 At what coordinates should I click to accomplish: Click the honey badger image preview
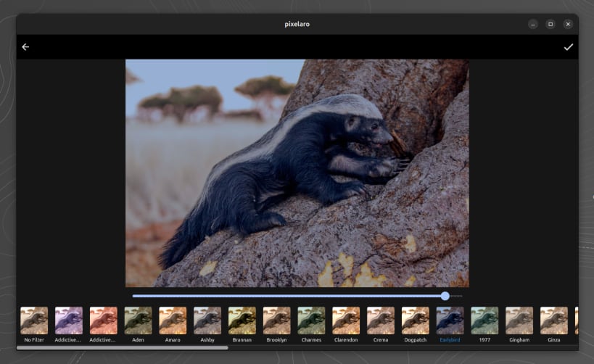pos(297,173)
